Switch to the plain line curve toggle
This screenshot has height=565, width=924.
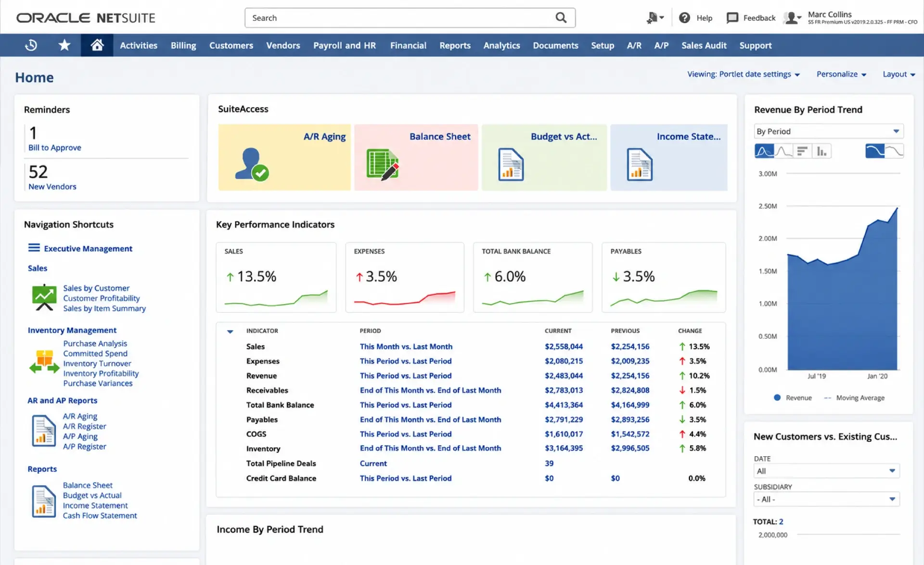[894, 151]
